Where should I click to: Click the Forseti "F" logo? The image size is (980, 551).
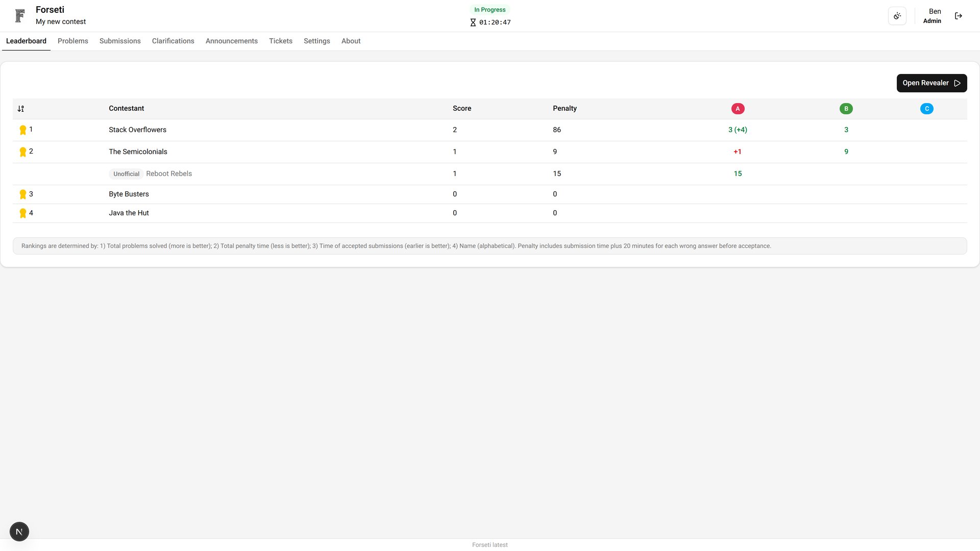coord(19,15)
